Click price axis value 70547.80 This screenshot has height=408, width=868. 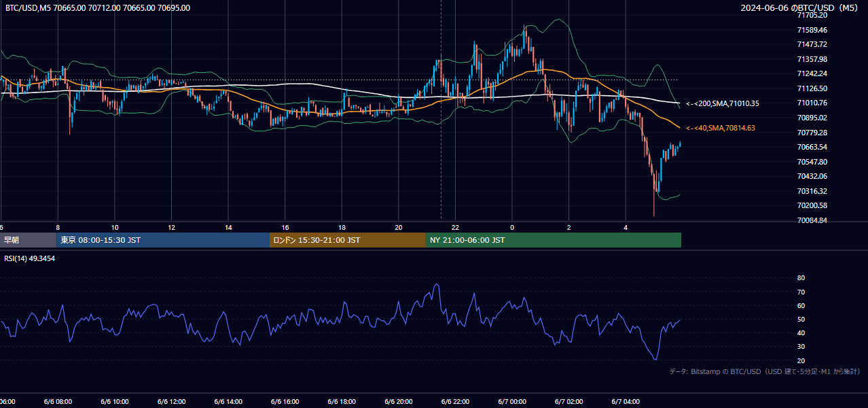click(x=812, y=162)
